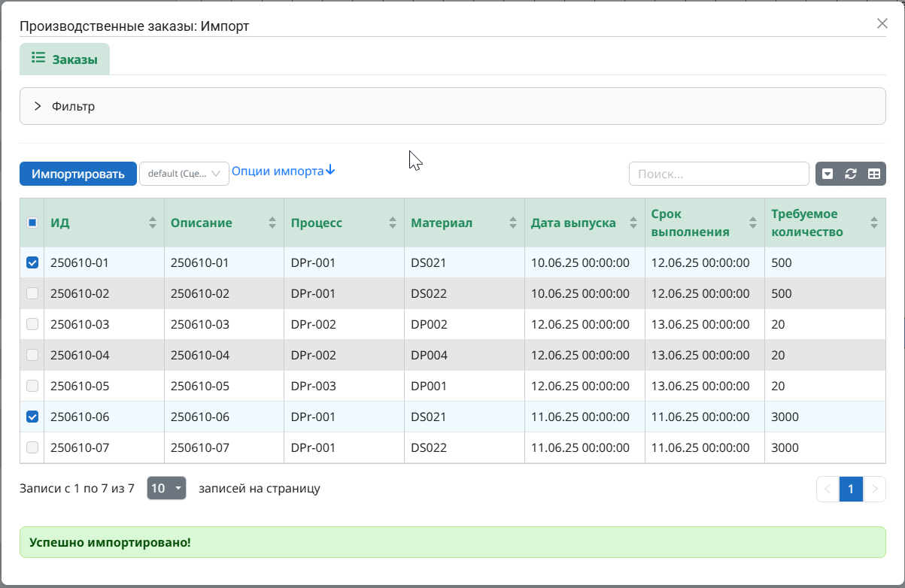Sort by Требуемое количество column arrows
This screenshot has width=905, height=588.
pos(873,223)
